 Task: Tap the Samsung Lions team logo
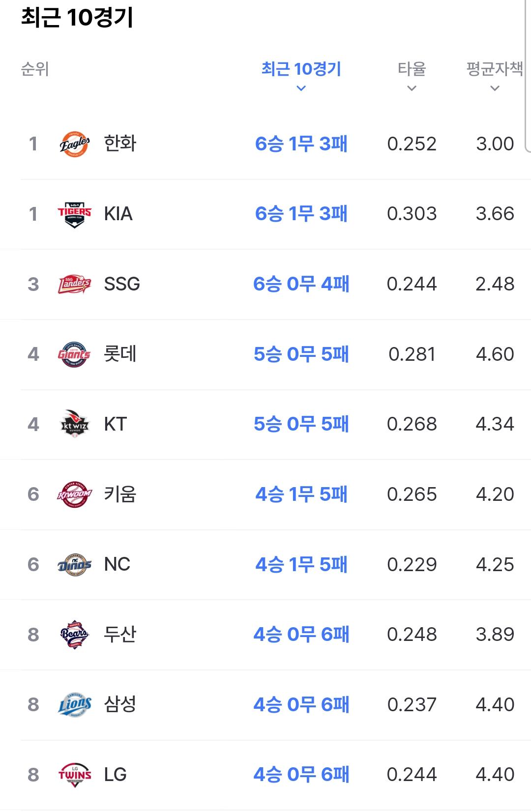(74, 705)
